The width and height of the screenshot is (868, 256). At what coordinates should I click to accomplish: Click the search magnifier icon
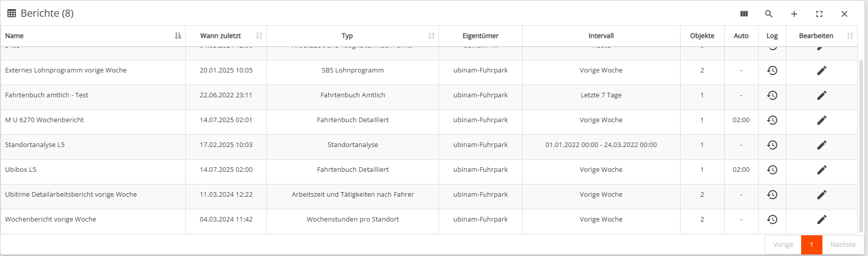(769, 14)
